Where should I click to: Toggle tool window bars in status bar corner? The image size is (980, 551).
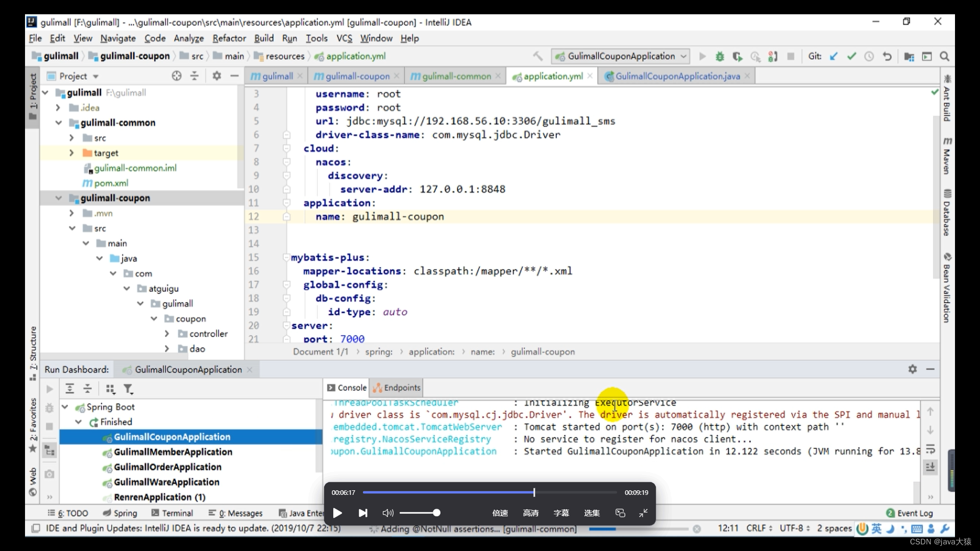tap(36, 529)
